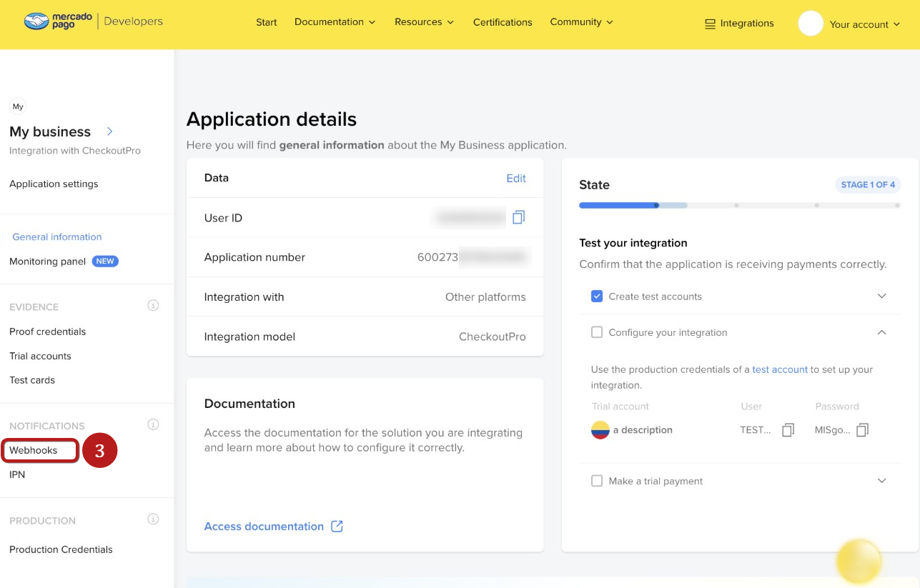Image resolution: width=920 pixels, height=588 pixels.
Task: Click the account avatar circle
Action: pos(811,24)
